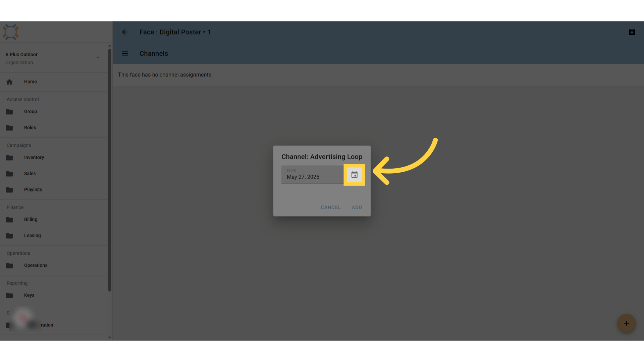Open Inventory under Campaigns
This screenshot has height=362, width=644.
coord(54,158)
